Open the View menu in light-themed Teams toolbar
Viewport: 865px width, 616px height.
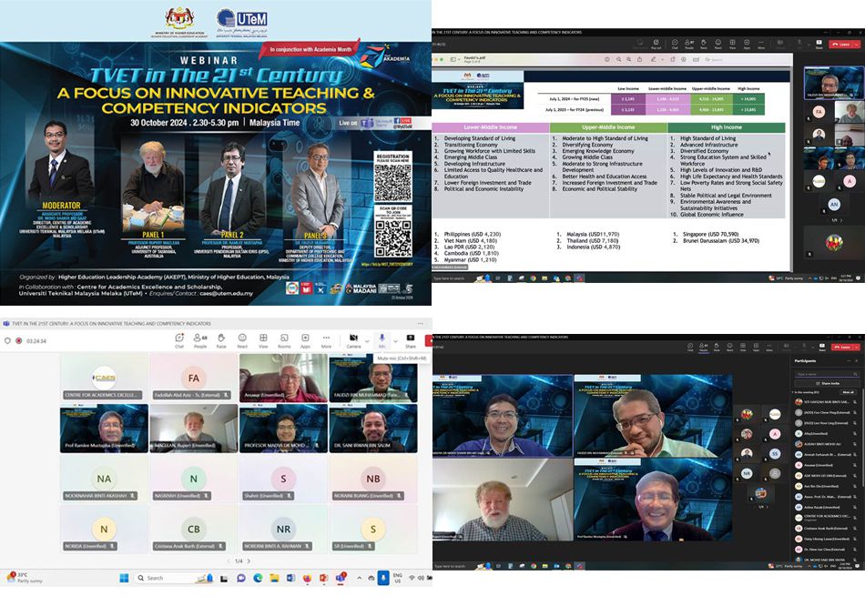[x=263, y=338]
